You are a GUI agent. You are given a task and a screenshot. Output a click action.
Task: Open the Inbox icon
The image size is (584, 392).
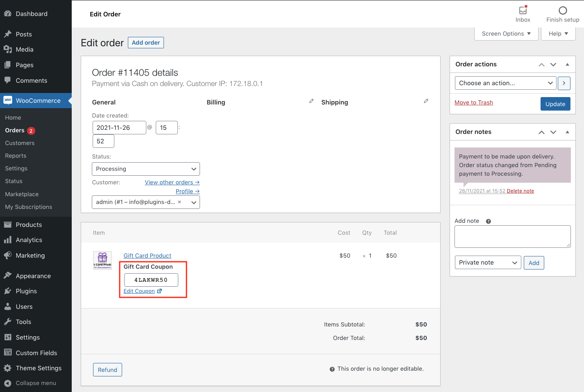click(523, 10)
